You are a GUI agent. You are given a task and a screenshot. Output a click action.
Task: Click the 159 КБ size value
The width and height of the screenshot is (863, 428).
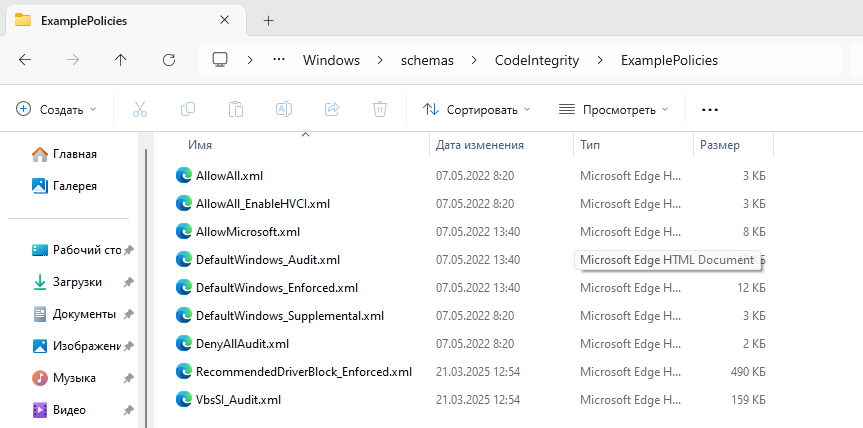point(749,399)
